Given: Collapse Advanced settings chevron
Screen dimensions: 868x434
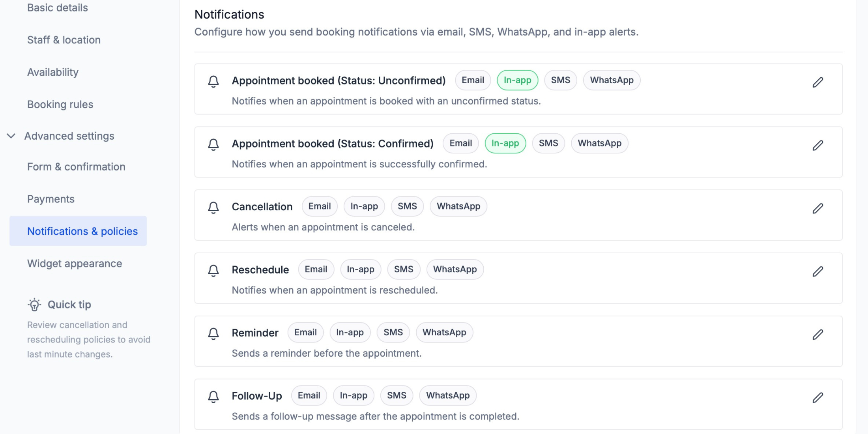Looking at the screenshot, I should (x=11, y=136).
